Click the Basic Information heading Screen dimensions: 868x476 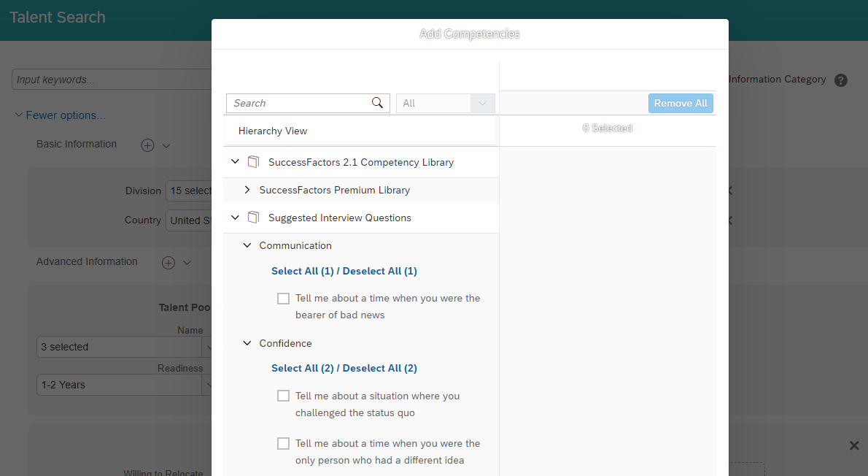77,144
